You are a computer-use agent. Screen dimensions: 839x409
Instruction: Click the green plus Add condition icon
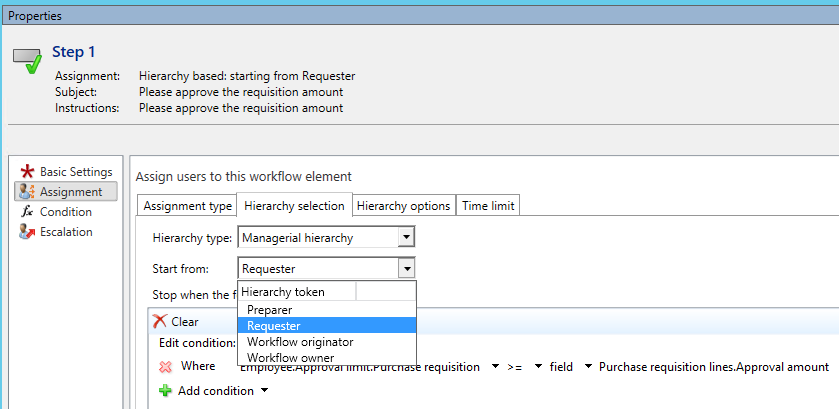coord(166,391)
